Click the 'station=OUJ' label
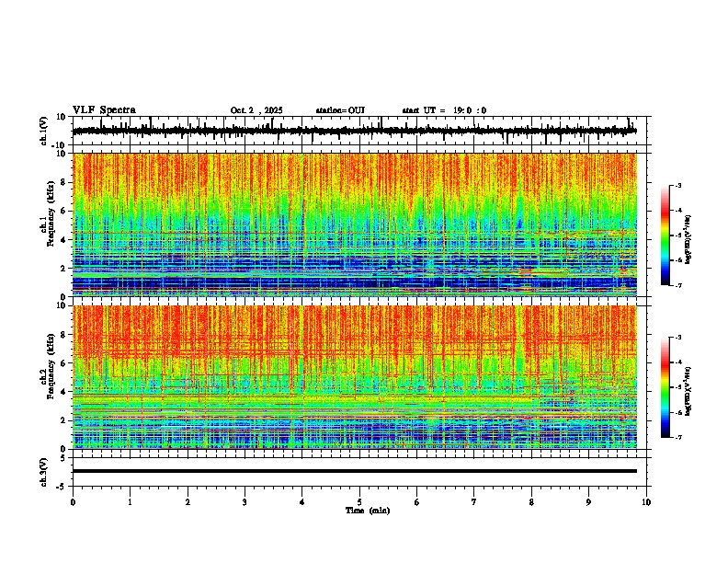Screen dimensions: 728x563 pos(340,110)
